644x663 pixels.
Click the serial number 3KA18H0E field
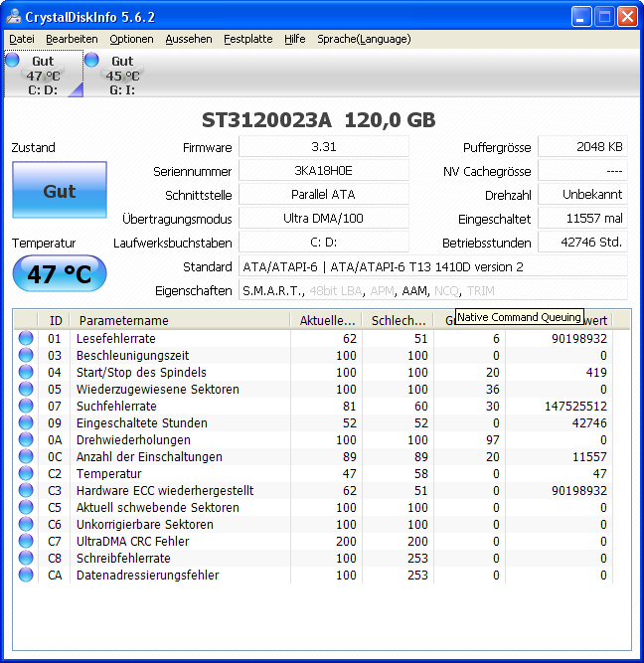[324, 171]
